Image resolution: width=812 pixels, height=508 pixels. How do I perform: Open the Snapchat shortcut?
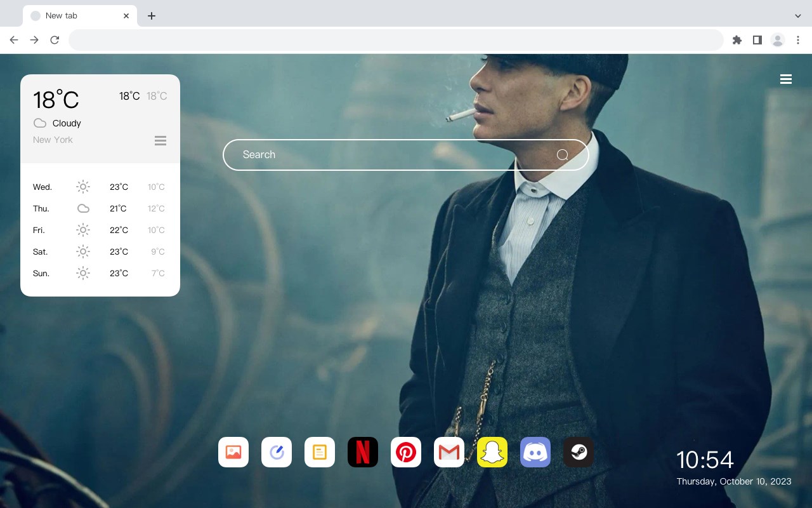point(492,452)
